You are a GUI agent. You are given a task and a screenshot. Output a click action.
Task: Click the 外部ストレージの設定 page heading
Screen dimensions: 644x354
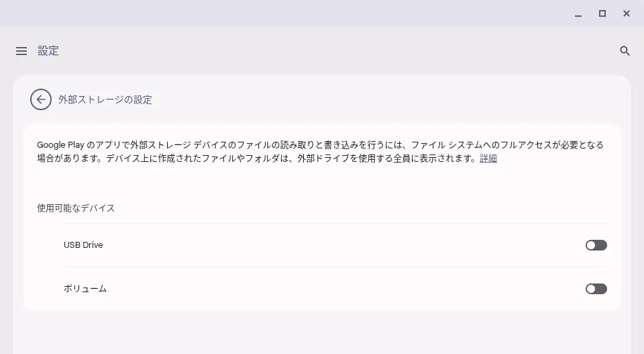105,99
